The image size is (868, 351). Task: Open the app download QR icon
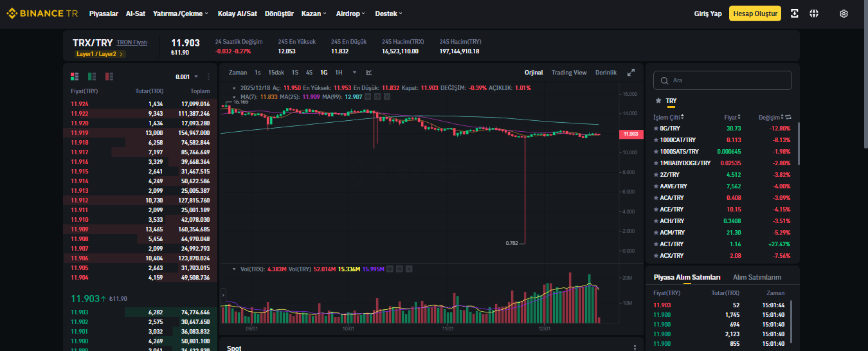795,14
